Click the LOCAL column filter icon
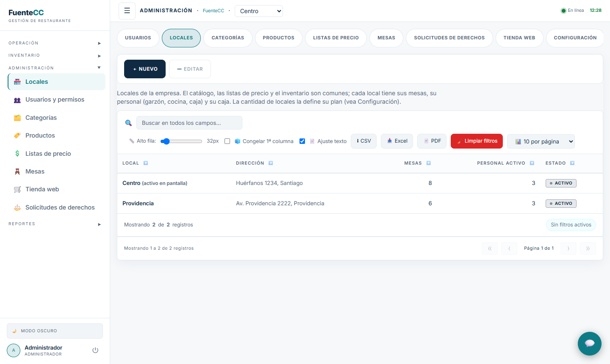Image resolution: width=610 pixels, height=364 pixels. (x=146, y=163)
